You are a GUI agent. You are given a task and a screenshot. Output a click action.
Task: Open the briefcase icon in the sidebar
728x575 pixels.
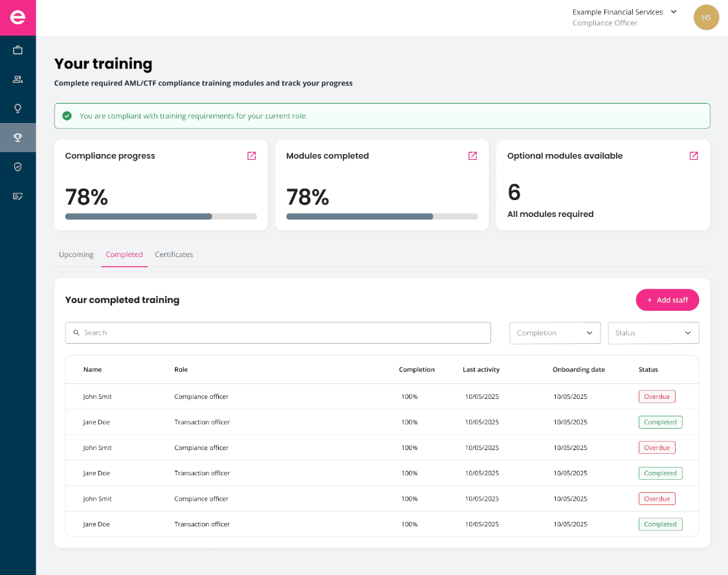(17, 50)
